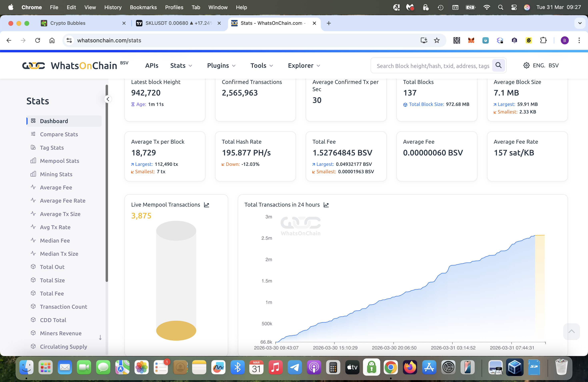Open a new Chrome tab
The image size is (588, 382).
point(329,23)
